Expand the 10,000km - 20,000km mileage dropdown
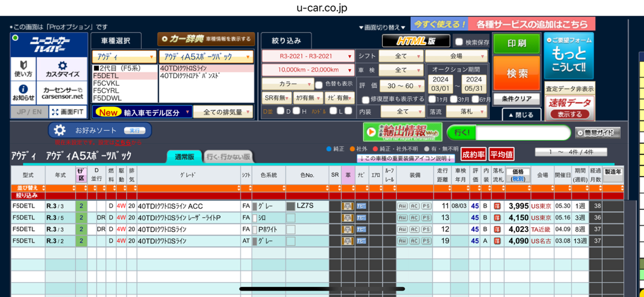This screenshot has height=297, width=644. [x=308, y=70]
